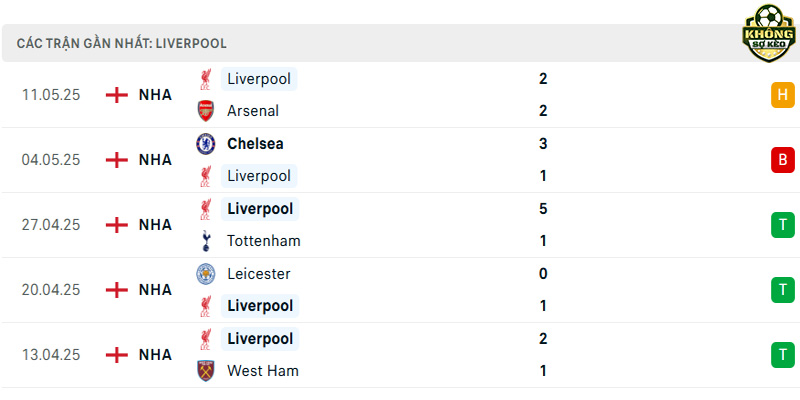This screenshot has height=400, width=800.
Task: Click the Các trận gần nhất: Liverpool header
Action: tap(121, 43)
